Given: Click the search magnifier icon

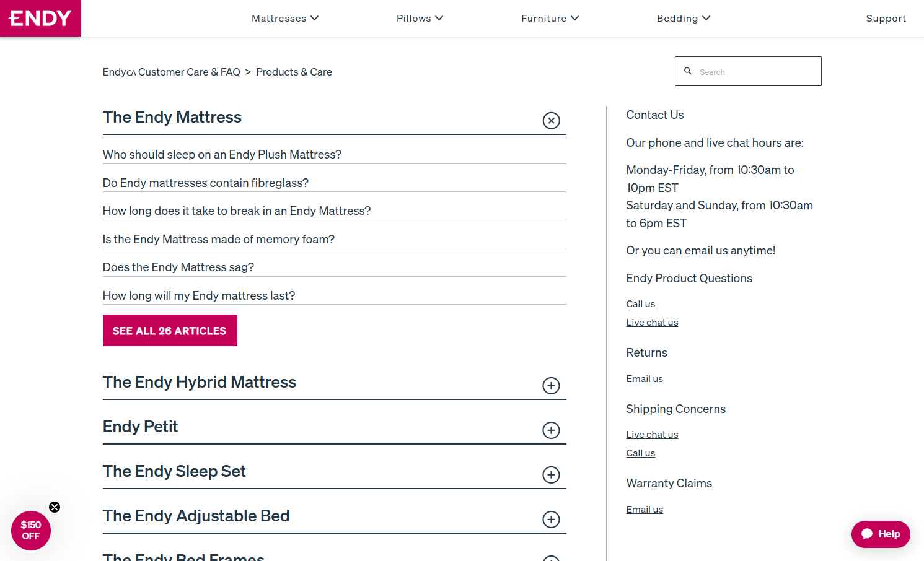Looking at the screenshot, I should (x=688, y=71).
